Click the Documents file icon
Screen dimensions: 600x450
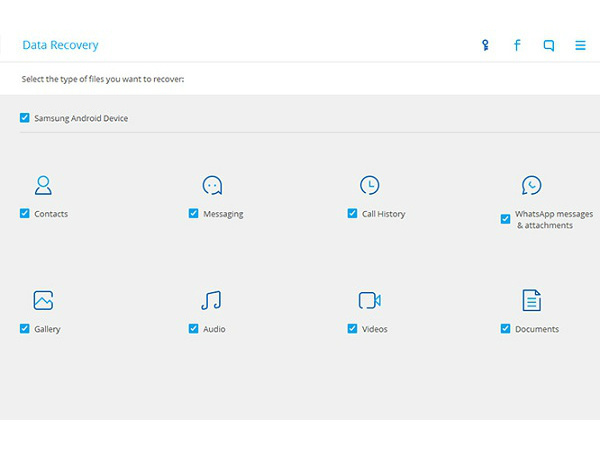click(531, 300)
